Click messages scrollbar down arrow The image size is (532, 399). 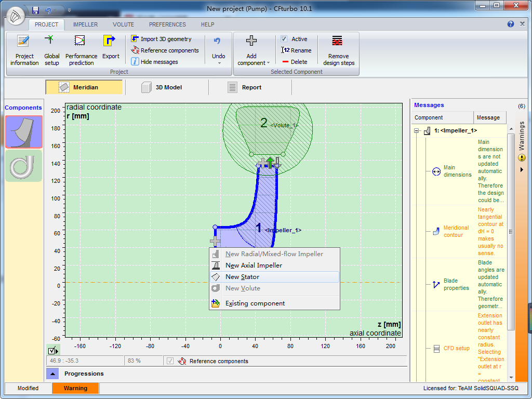tap(511, 378)
